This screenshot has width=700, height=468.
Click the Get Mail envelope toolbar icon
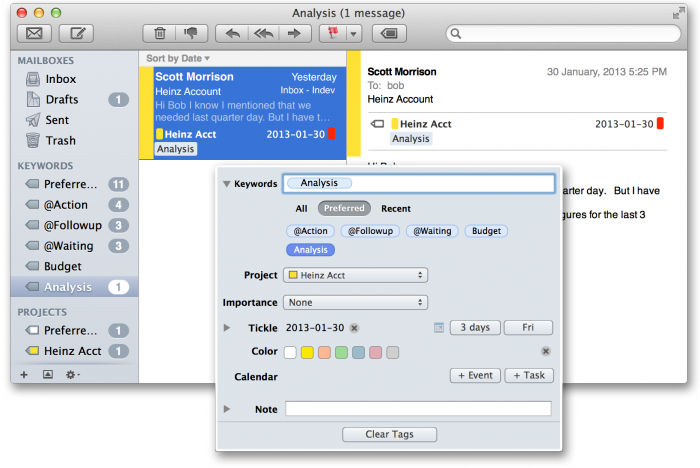tap(34, 33)
